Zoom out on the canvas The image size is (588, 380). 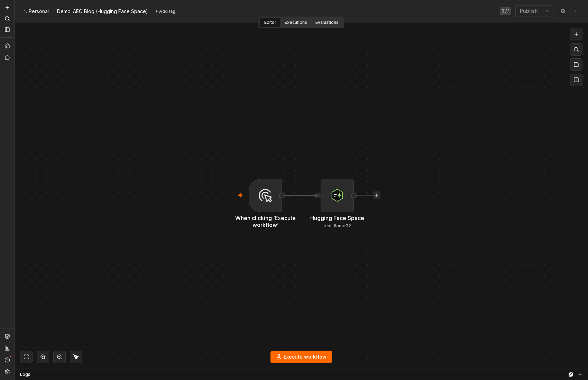(59, 357)
